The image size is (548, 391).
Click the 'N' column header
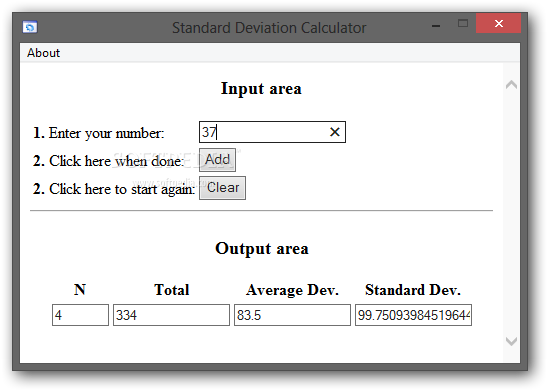80,290
